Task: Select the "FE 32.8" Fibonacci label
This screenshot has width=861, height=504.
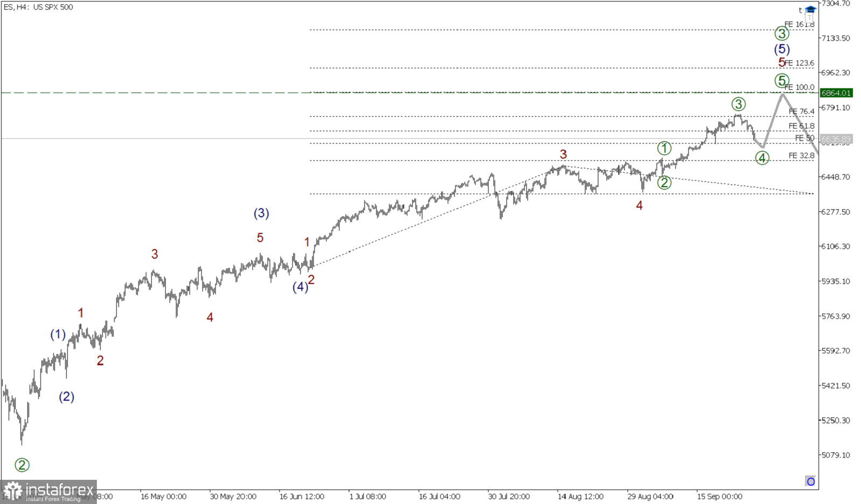Action: (x=801, y=155)
